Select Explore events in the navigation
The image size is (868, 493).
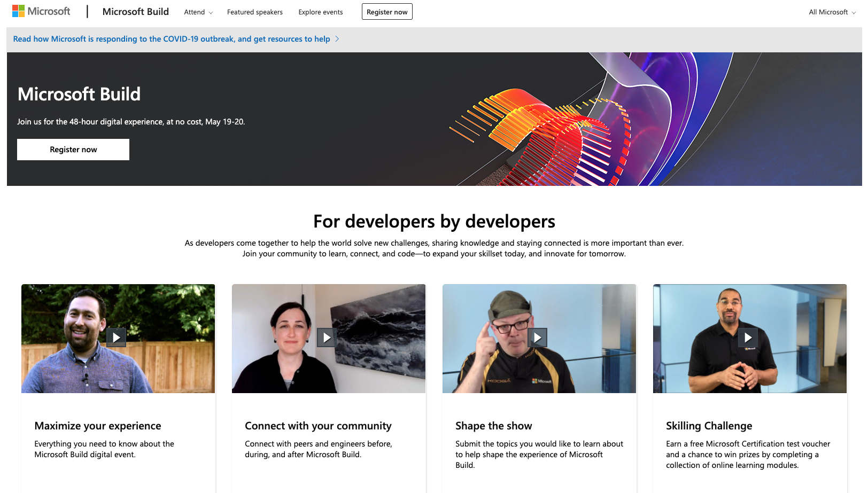320,12
